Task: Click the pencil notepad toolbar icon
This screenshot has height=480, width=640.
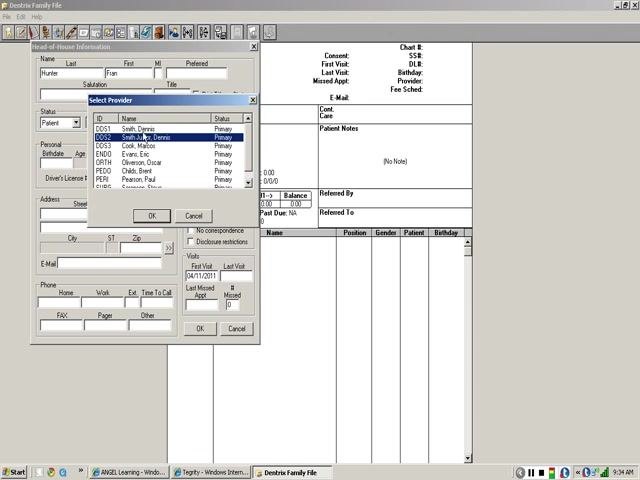Action: click(21, 32)
